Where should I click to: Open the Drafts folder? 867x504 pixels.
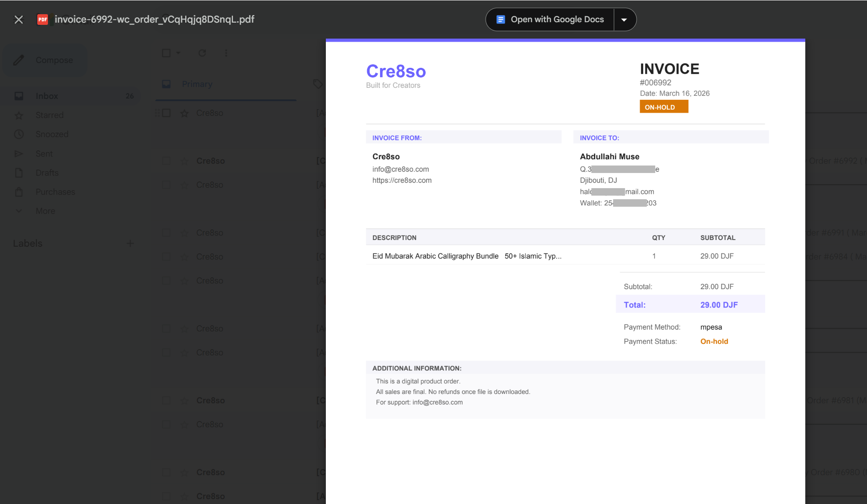tap(47, 173)
